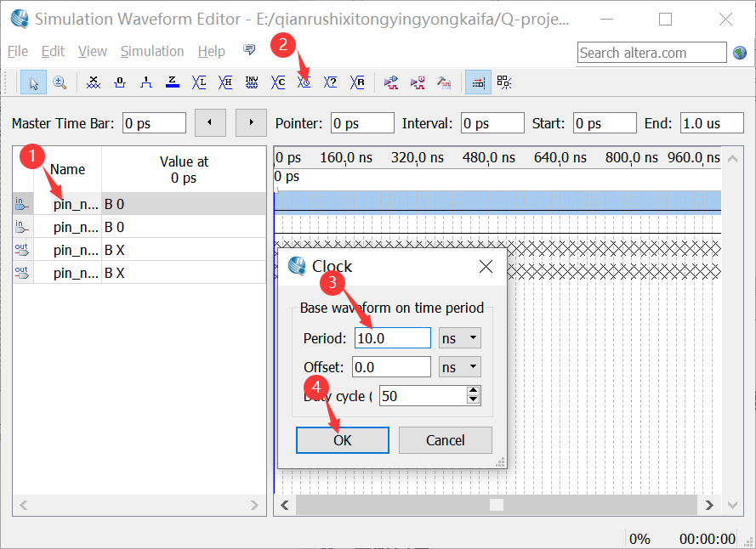This screenshot has width=756, height=549.
Task: Decrease duty cycle with down arrow
Action: pos(474,400)
